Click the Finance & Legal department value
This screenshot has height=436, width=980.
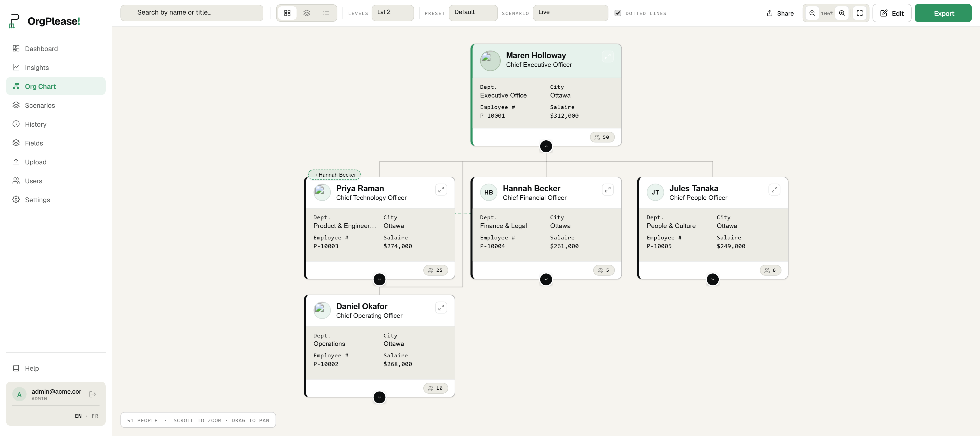pyautogui.click(x=503, y=226)
